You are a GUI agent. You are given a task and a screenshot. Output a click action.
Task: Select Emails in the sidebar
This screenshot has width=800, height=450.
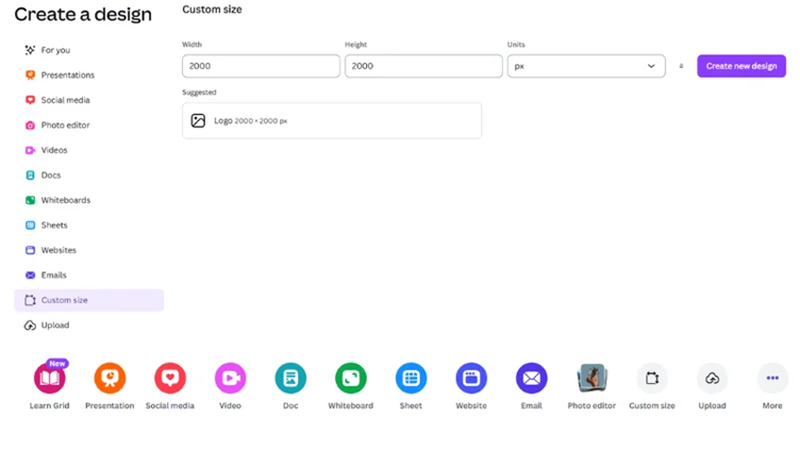click(89, 275)
